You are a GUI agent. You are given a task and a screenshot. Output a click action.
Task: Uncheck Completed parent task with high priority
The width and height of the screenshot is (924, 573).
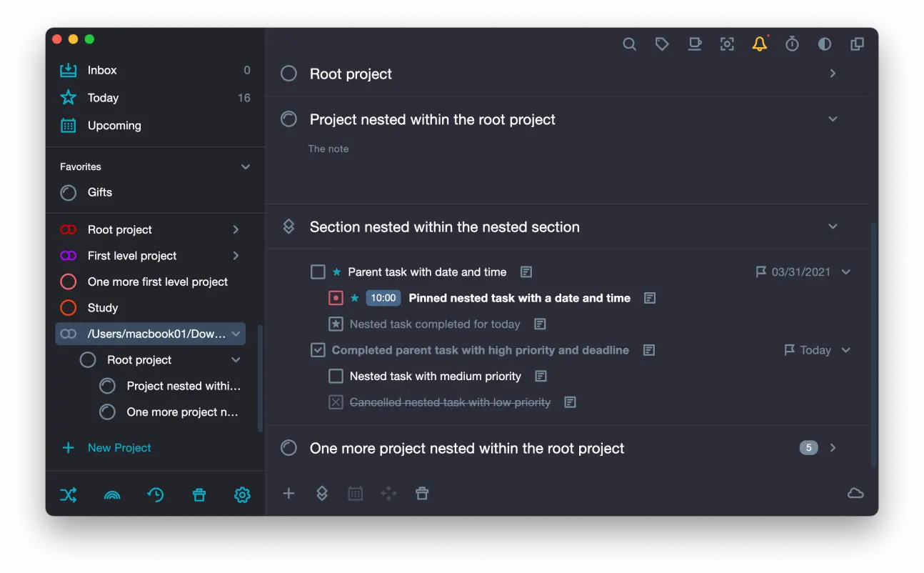click(318, 350)
